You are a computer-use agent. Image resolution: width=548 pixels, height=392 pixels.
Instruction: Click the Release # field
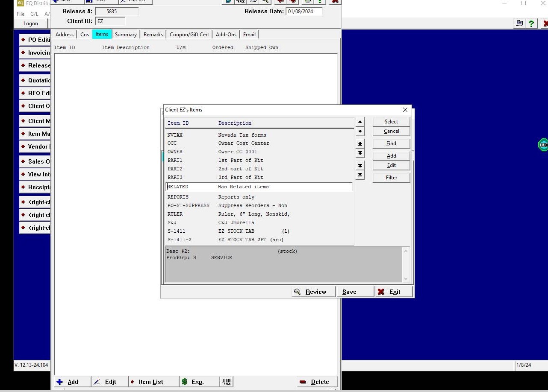coord(117,12)
